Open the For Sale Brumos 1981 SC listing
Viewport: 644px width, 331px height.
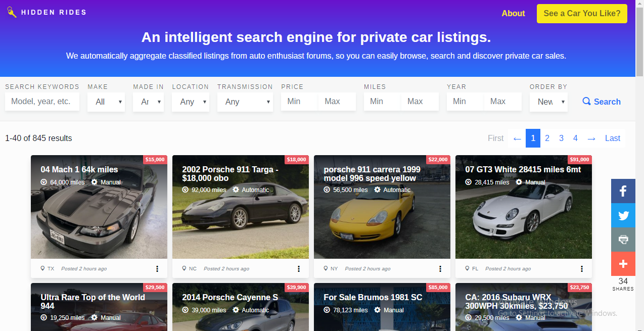373,298
